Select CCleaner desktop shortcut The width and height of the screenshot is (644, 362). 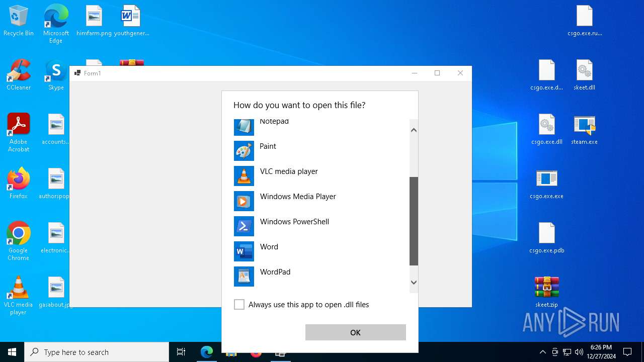(19, 75)
